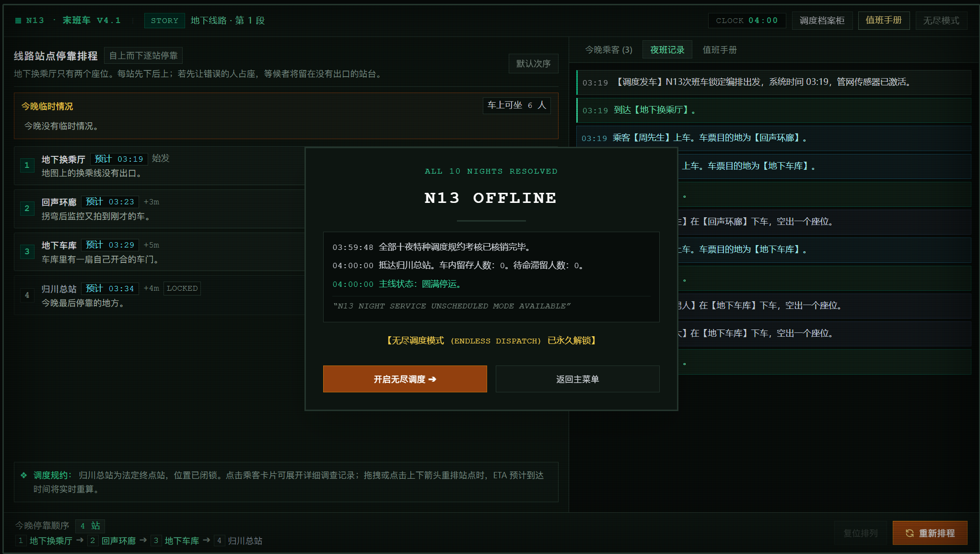Click the green square N13 logo icon
The height and width of the screenshot is (554, 980).
(x=18, y=21)
